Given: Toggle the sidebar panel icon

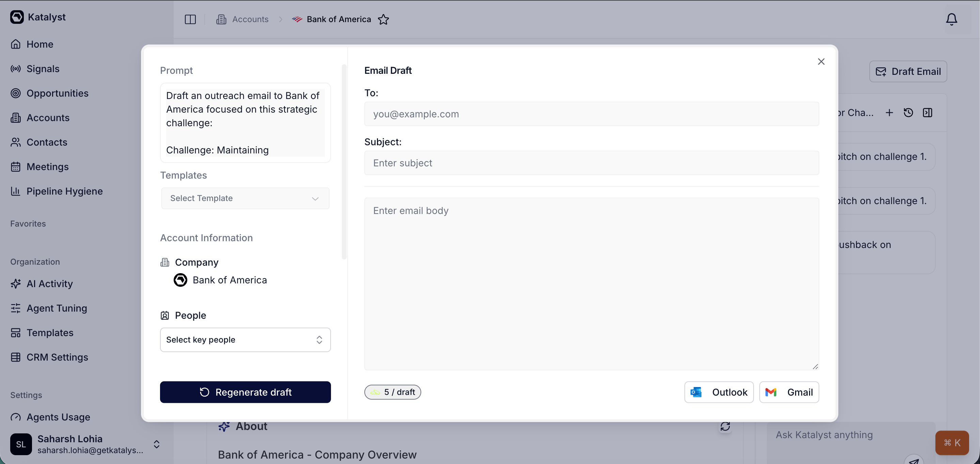Looking at the screenshot, I should tap(190, 19).
